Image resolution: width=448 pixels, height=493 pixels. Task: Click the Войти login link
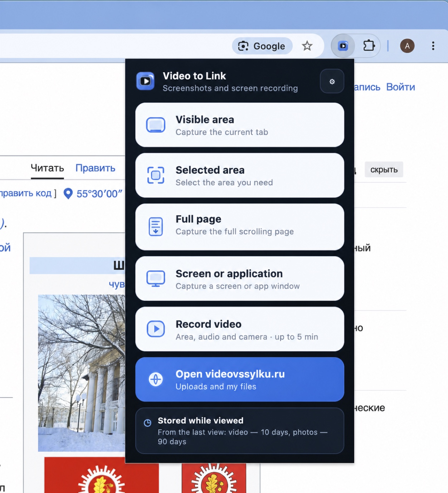click(x=400, y=87)
